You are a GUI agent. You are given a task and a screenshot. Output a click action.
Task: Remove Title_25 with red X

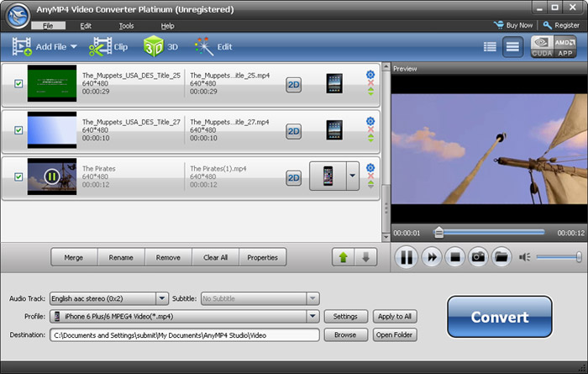[370, 83]
